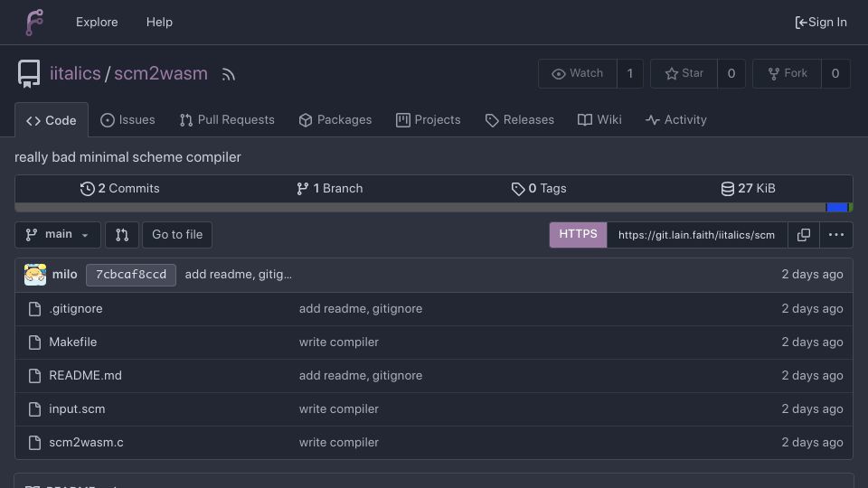868x488 pixels.
Task: Click the really bad minimal scheme compiler description
Action: click(x=127, y=157)
